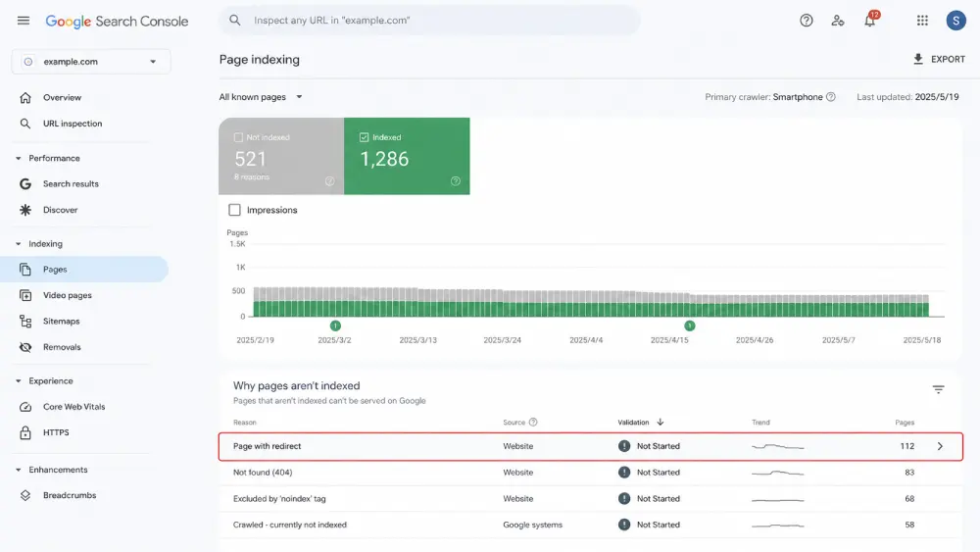The height and width of the screenshot is (552, 980).
Task: Toggle the Indexed checkbox
Action: (x=364, y=137)
